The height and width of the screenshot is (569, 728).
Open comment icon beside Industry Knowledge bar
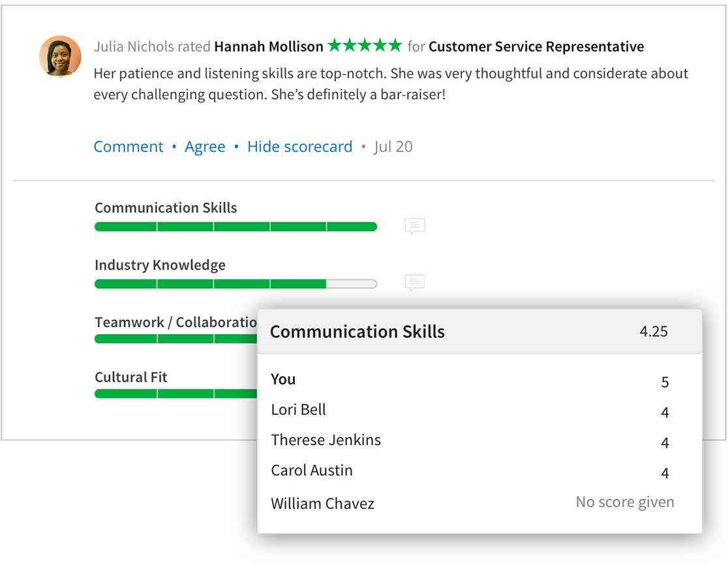[x=414, y=283]
